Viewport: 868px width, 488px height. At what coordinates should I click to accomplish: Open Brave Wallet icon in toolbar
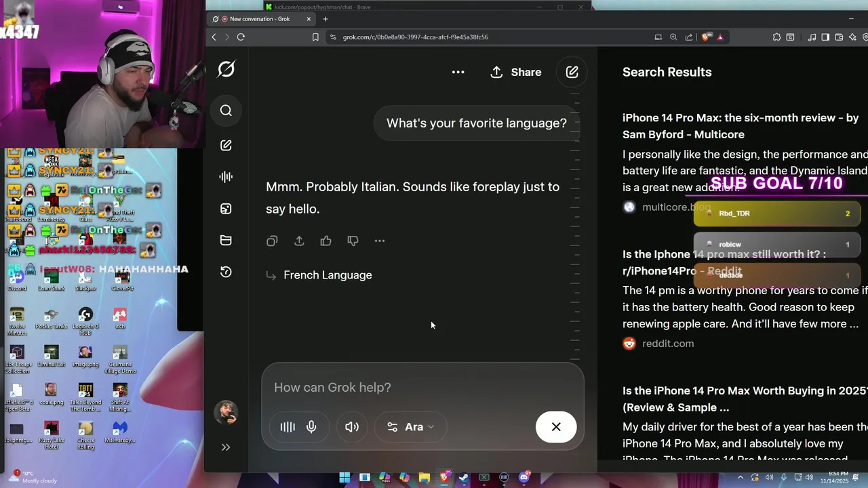pyautogui.click(x=839, y=37)
